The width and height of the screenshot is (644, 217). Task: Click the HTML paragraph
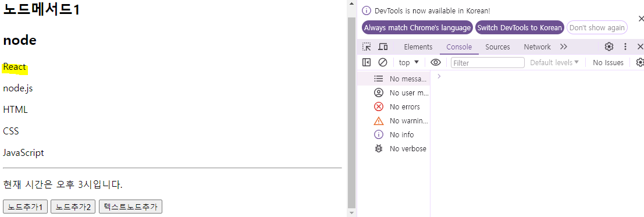tap(15, 110)
